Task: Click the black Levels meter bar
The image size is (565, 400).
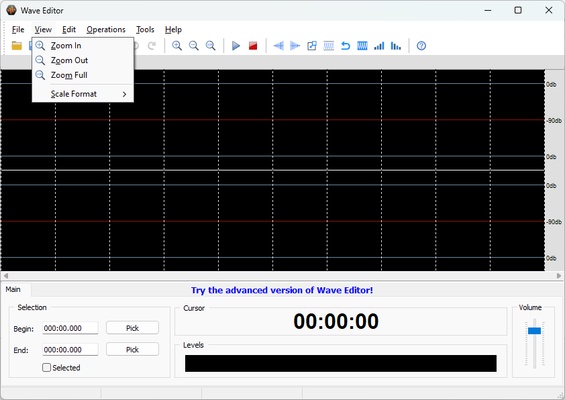Action: [341, 363]
